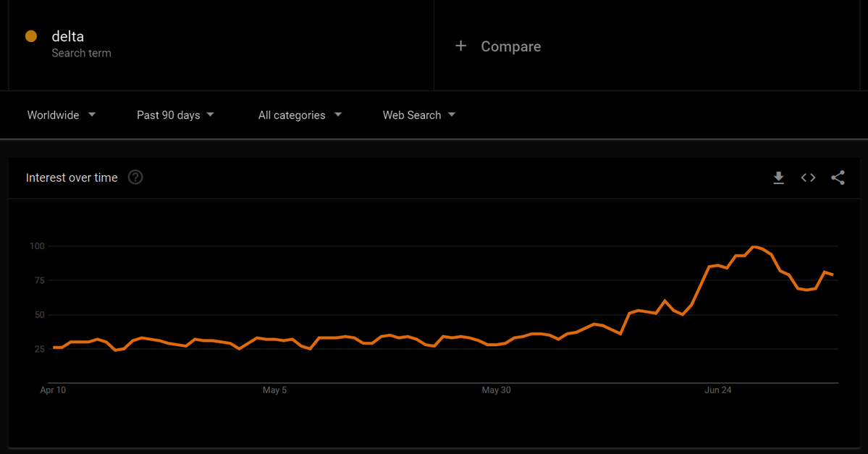This screenshot has width=868, height=454.
Task: Edit the delta search term
Action: 67,36
